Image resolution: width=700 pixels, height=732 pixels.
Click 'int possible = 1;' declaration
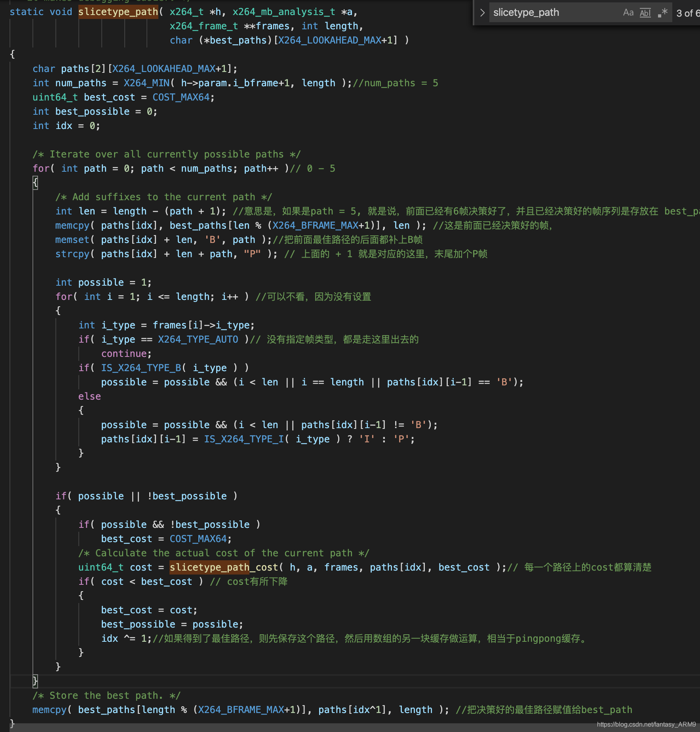pyautogui.click(x=103, y=283)
